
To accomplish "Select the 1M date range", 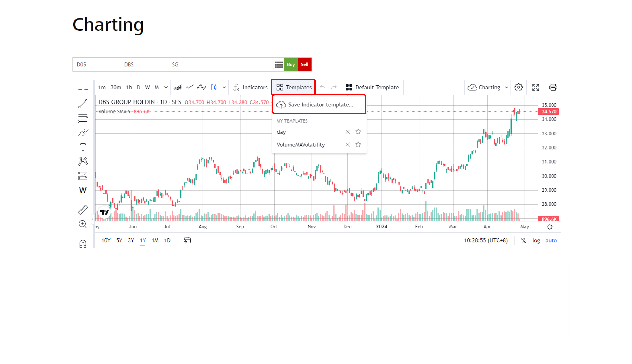I will click(155, 240).
